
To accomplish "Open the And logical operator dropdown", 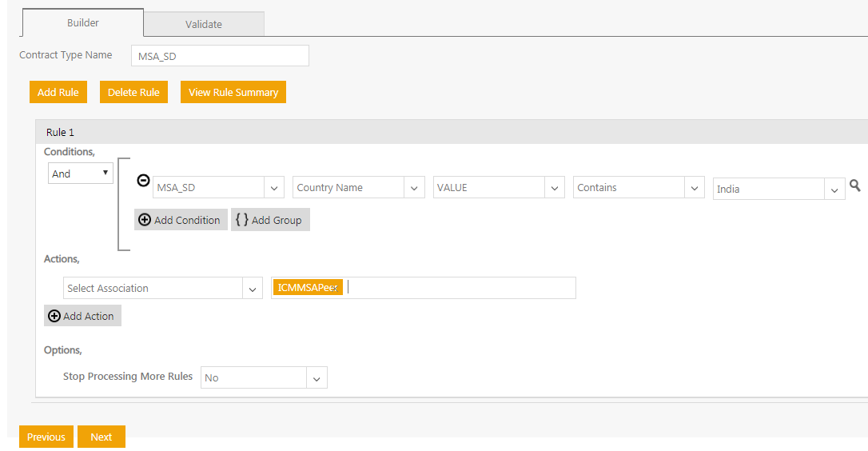I will click(x=81, y=174).
